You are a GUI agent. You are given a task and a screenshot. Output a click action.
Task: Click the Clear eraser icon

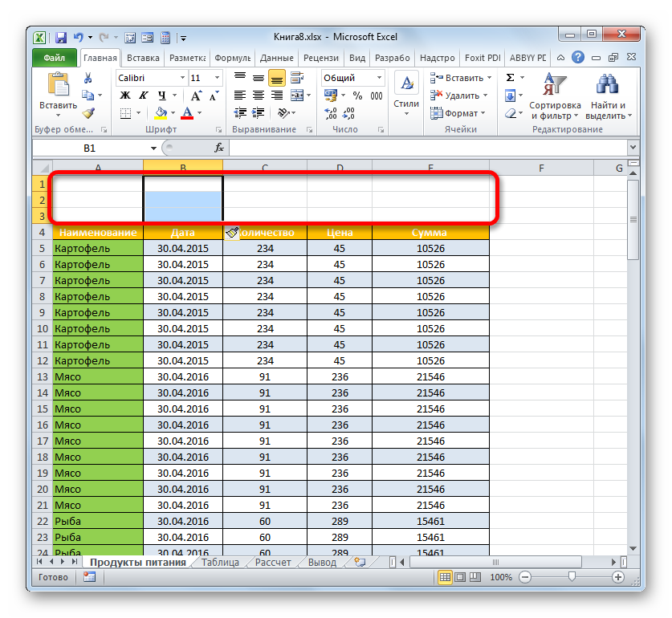coord(510,113)
